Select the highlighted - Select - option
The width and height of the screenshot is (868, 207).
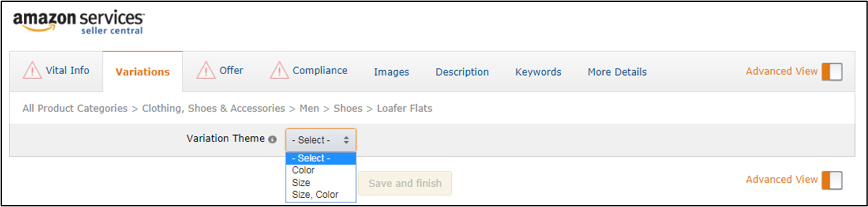click(311, 158)
